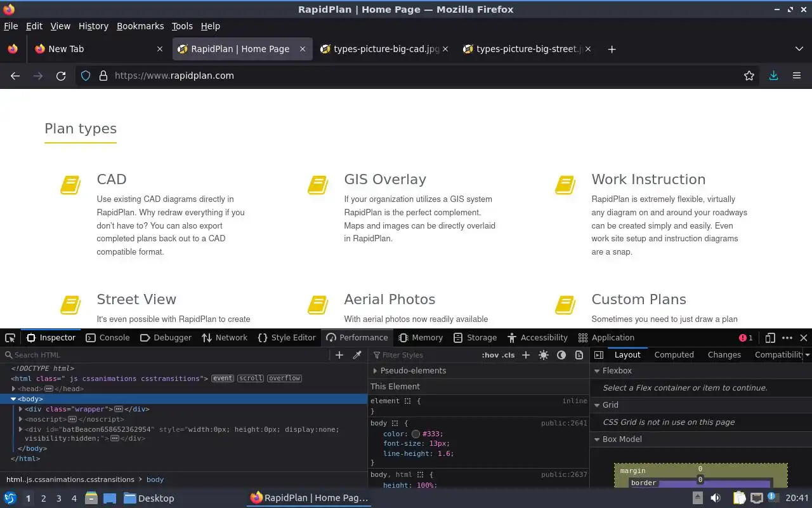The image size is (812, 508).
Task: Switch to the Computed tab
Action: pos(674,355)
